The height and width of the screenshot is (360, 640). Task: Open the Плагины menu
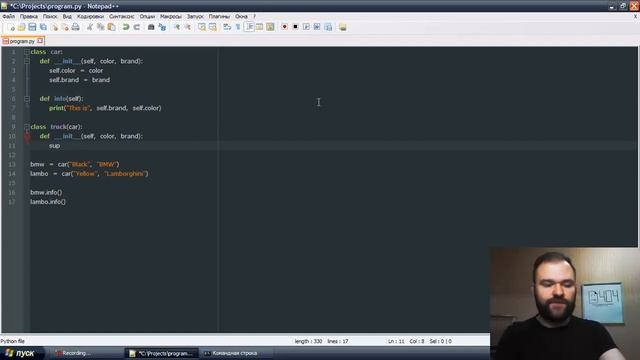click(219, 16)
